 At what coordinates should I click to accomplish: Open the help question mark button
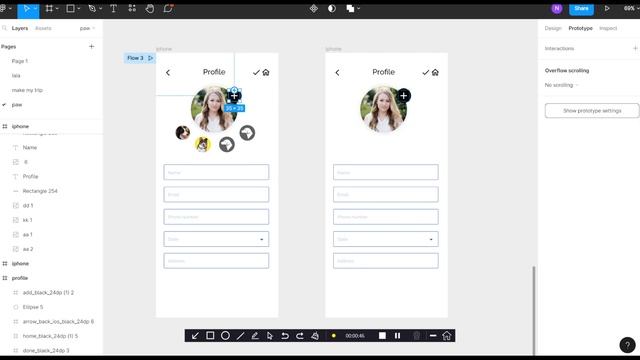coord(627,345)
